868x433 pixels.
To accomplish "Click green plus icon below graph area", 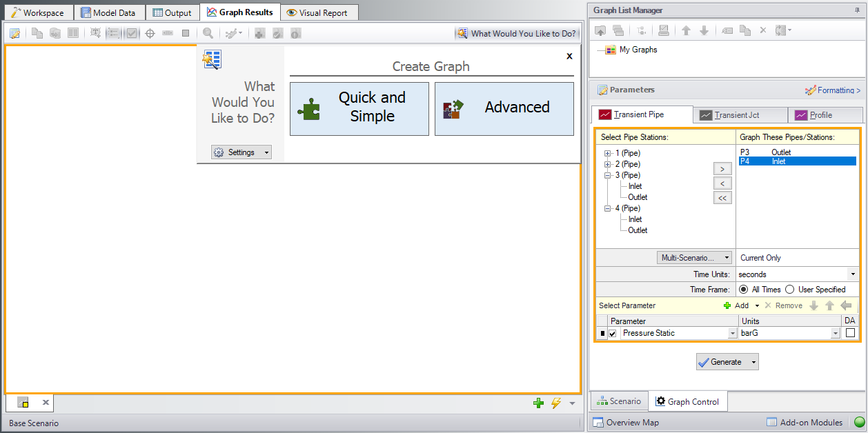I will (x=538, y=403).
